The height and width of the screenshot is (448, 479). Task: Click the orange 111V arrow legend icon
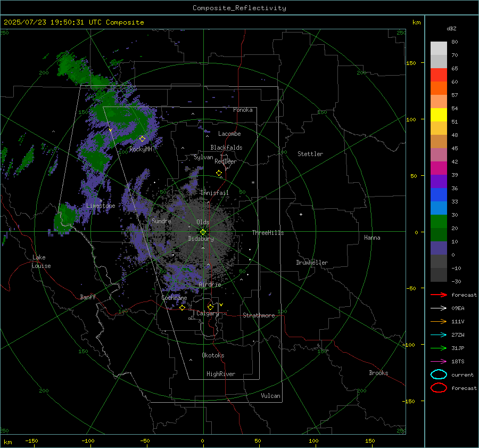pyautogui.click(x=439, y=321)
